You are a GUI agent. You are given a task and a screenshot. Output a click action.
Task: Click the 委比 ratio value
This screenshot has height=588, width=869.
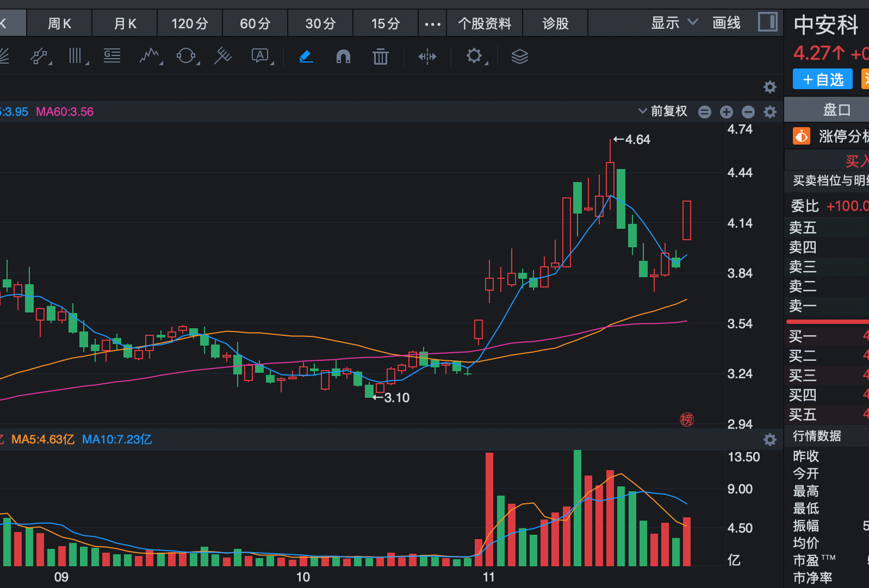[847, 206]
